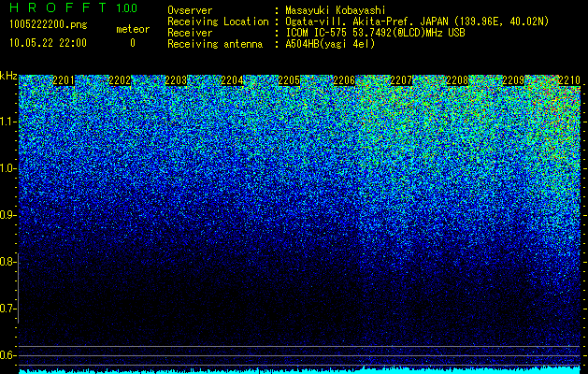Click time marker 2205
The height and width of the screenshot is (374, 588).
(x=289, y=80)
